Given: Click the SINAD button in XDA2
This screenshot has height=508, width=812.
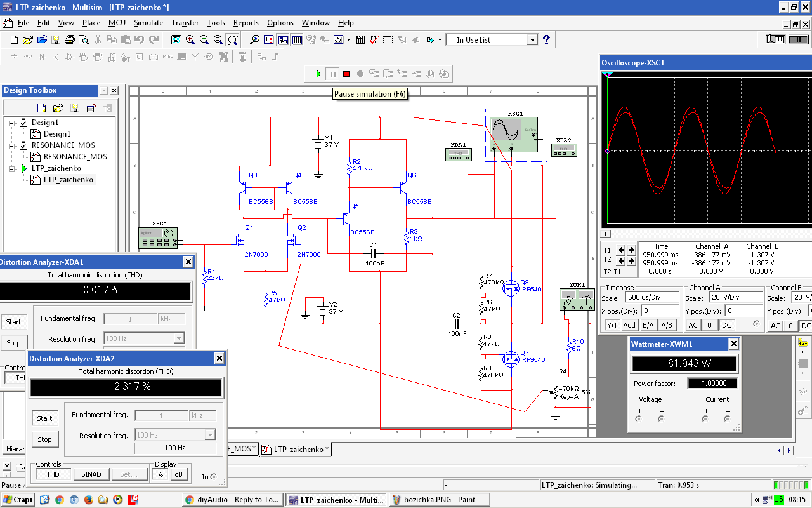Looking at the screenshot, I should 91,474.
